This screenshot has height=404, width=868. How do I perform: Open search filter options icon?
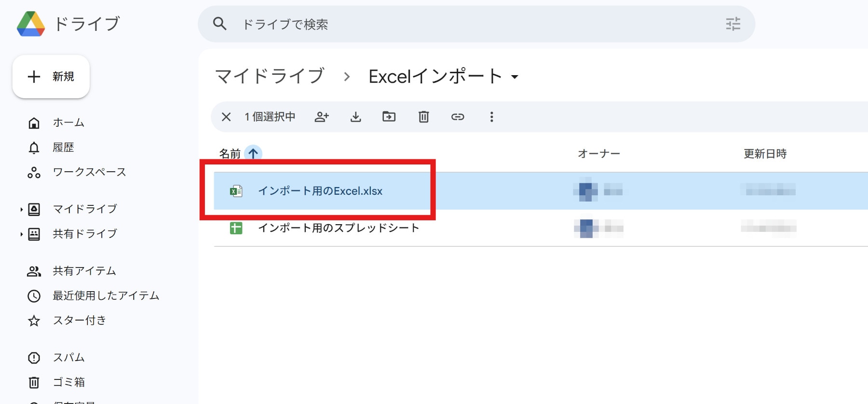(732, 24)
